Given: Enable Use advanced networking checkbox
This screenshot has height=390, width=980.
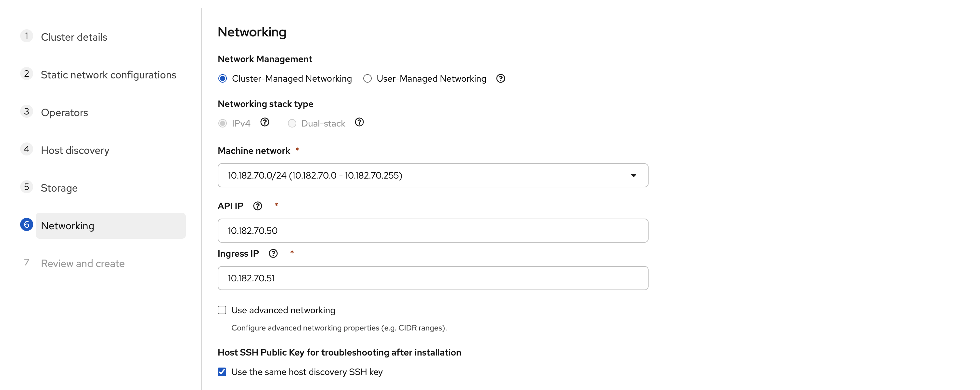Looking at the screenshot, I should [222, 310].
